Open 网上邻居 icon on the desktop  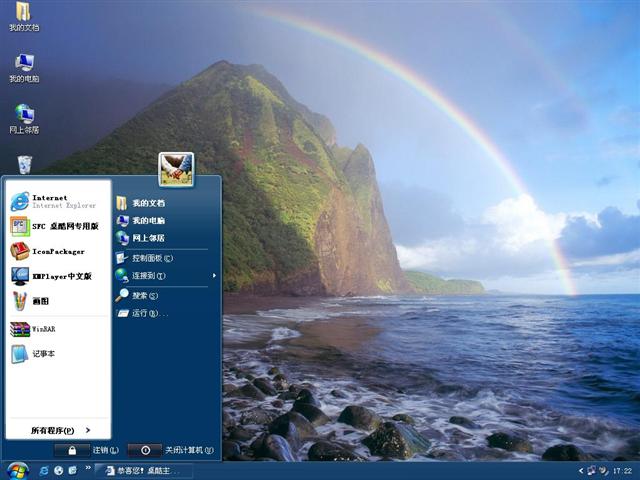(x=24, y=119)
